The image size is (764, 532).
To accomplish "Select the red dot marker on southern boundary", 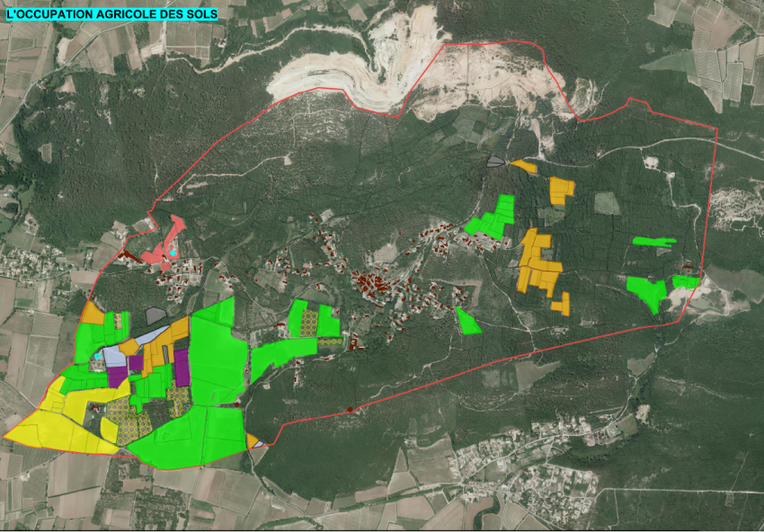I will 350,410.
